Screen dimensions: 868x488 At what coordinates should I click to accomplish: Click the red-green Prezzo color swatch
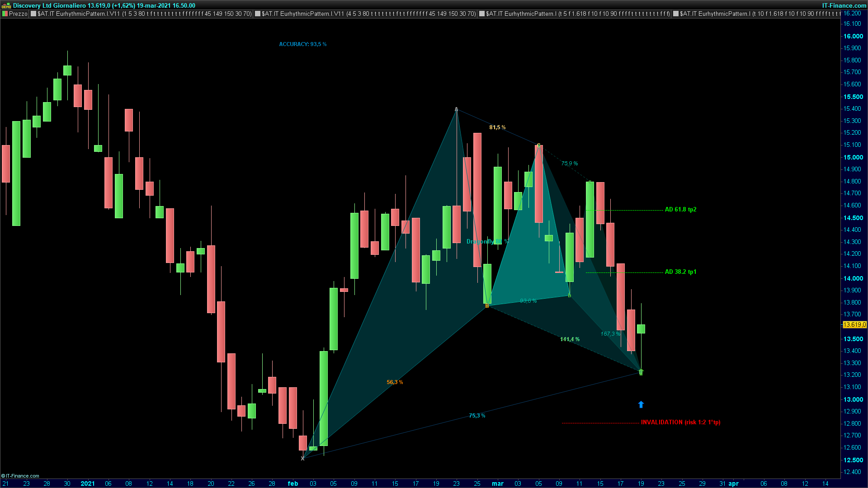point(5,14)
